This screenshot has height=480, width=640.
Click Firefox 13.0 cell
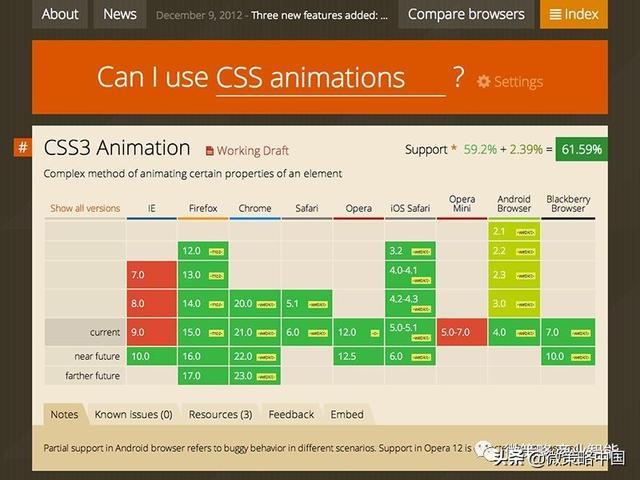(x=203, y=275)
